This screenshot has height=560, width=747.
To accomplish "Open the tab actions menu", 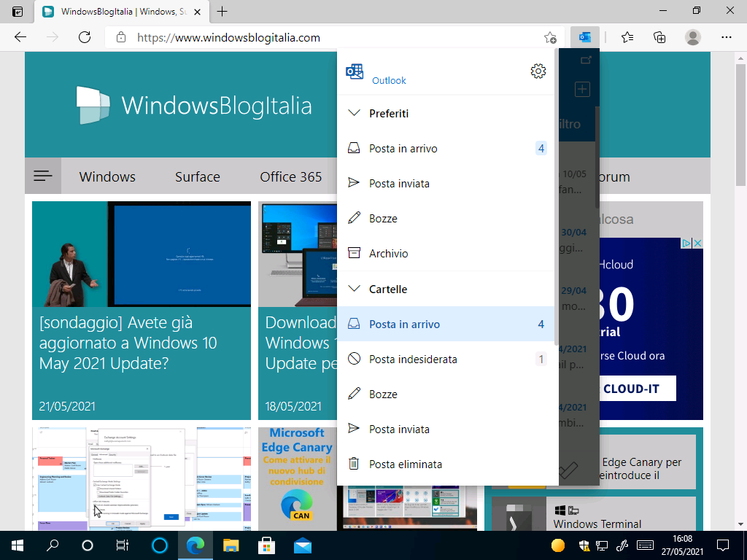I will (x=18, y=12).
